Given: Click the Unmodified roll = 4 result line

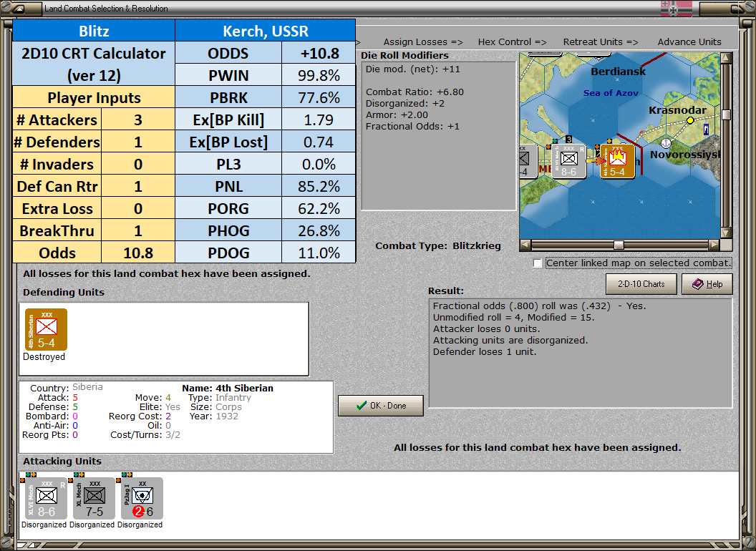Looking at the screenshot, I should point(513,317).
